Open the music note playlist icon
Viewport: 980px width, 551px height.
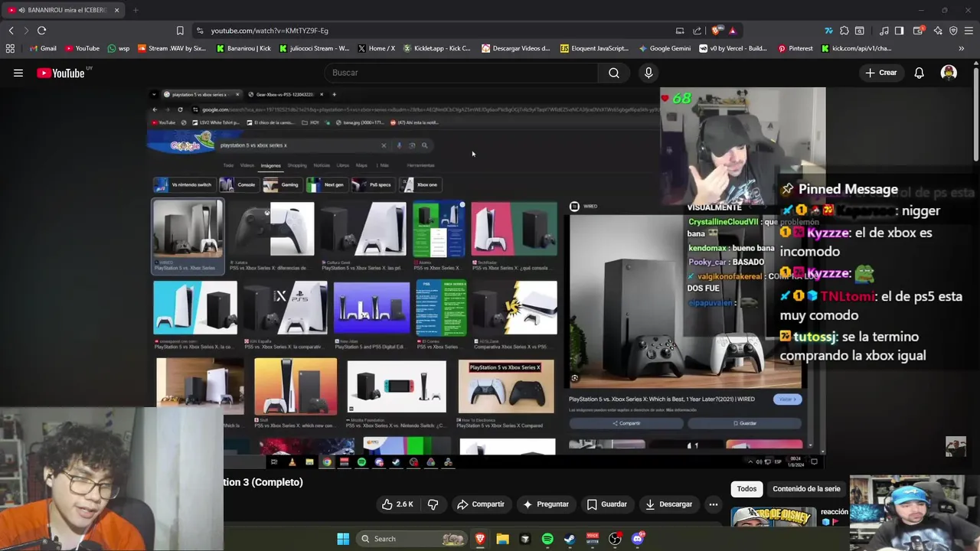tap(884, 31)
